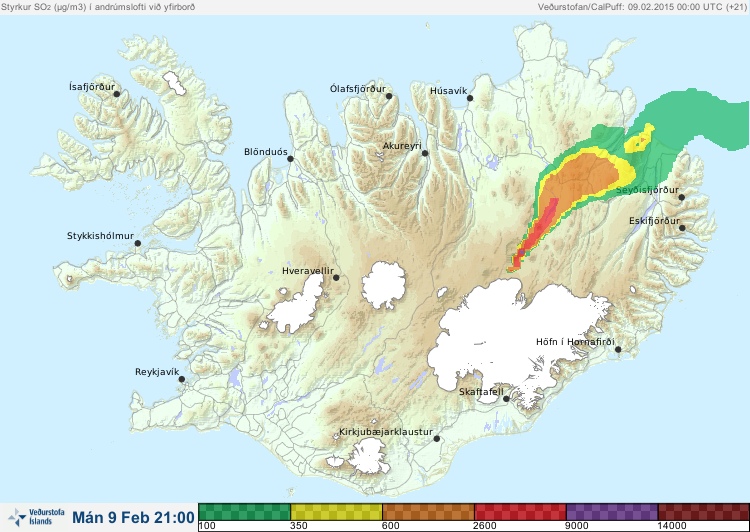Click the 'Eskifjörður' map label
Image resolution: width=750 pixels, height=532 pixels.
point(654,221)
